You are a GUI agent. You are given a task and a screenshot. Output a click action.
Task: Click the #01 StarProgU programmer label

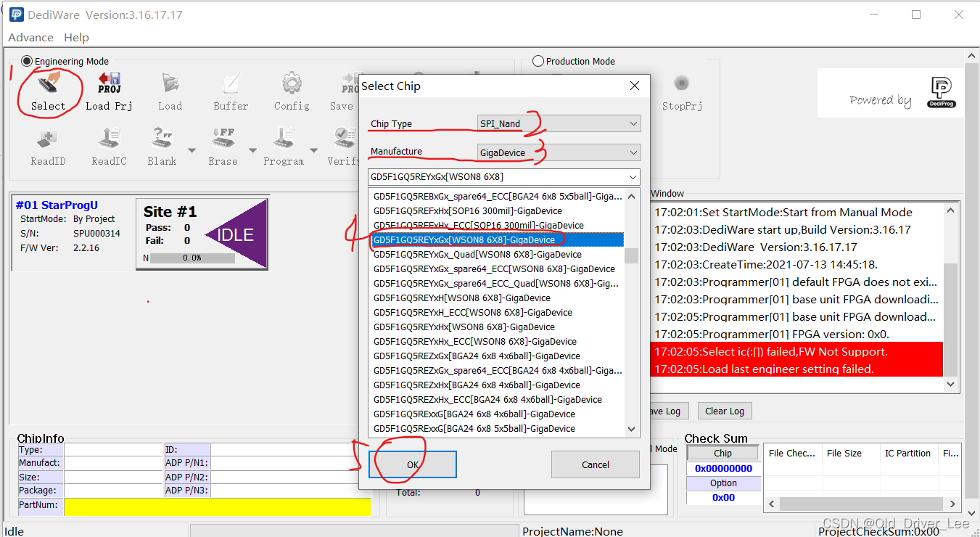point(56,205)
